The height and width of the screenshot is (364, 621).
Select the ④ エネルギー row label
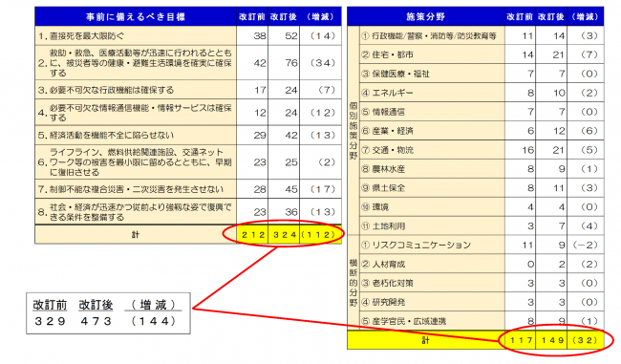click(x=432, y=93)
